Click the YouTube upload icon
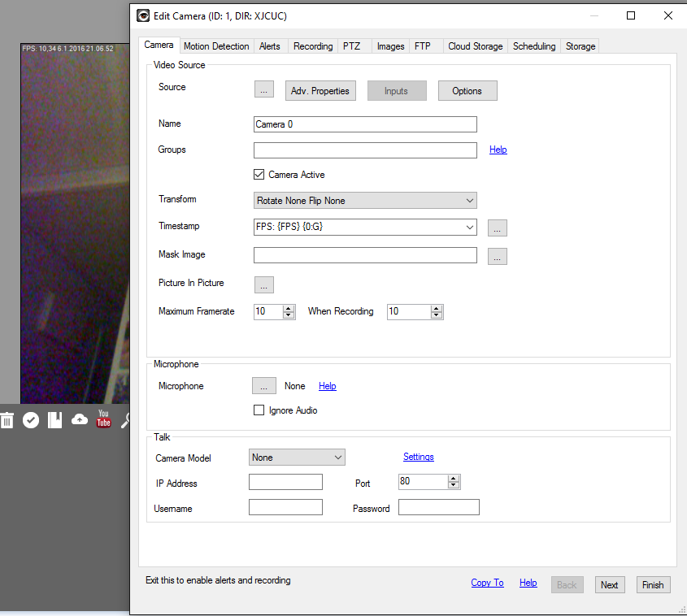Image resolution: width=687 pixels, height=616 pixels. 103,419
